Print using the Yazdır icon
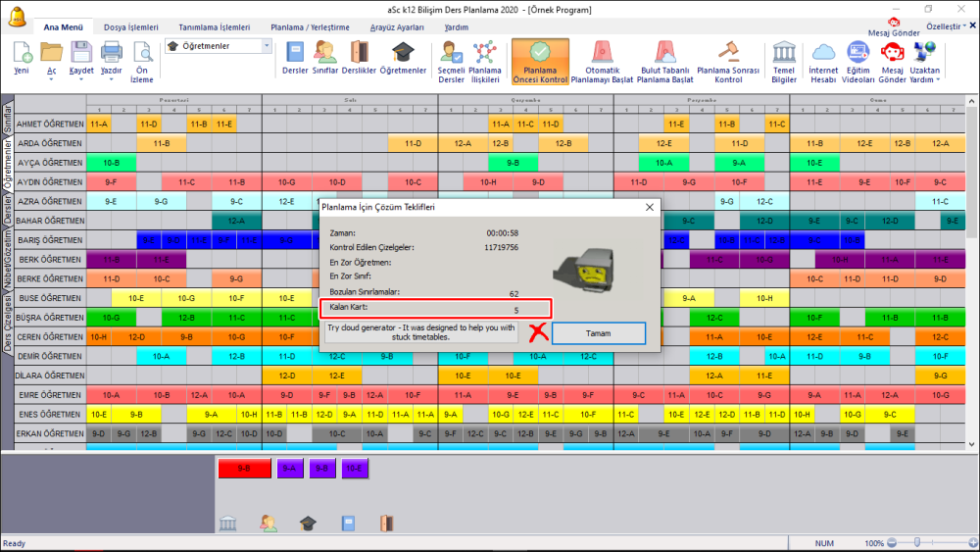This screenshot has width=980, height=552. click(x=112, y=54)
